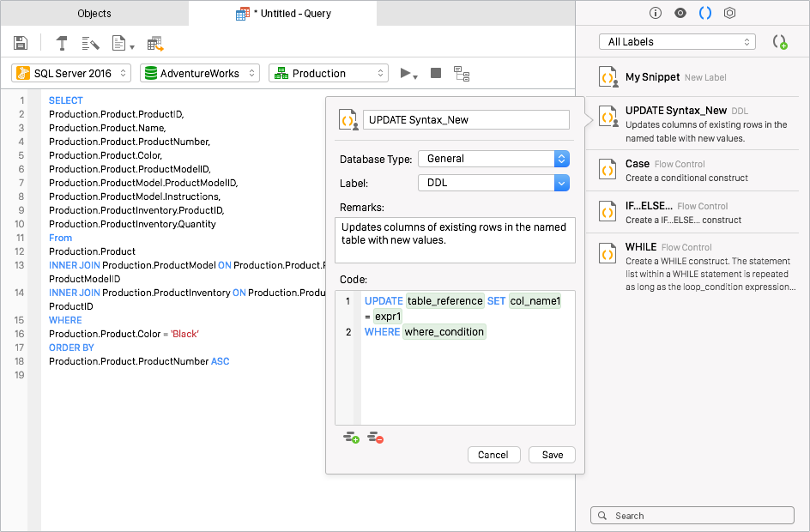
Task: Cancel the snippet edit dialog
Action: 493,455
